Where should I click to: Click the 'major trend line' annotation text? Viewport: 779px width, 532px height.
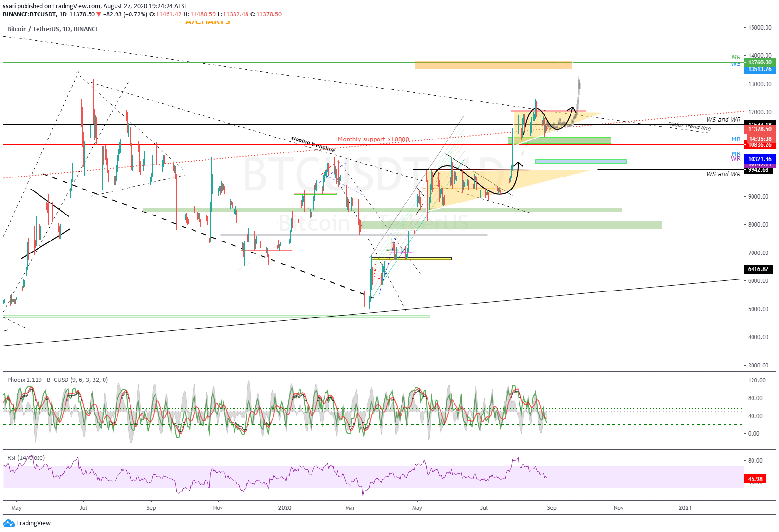(x=689, y=126)
